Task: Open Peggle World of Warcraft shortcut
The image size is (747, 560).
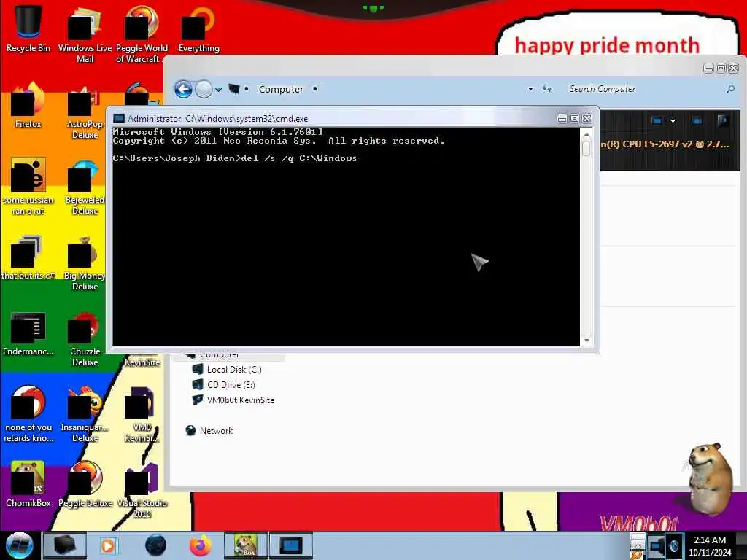Action: tap(142, 34)
